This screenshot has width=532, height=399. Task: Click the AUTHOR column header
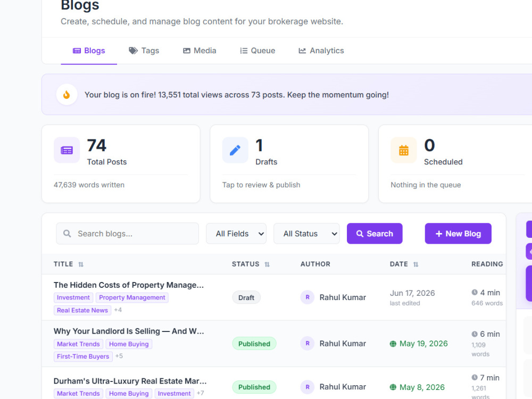pyautogui.click(x=315, y=264)
